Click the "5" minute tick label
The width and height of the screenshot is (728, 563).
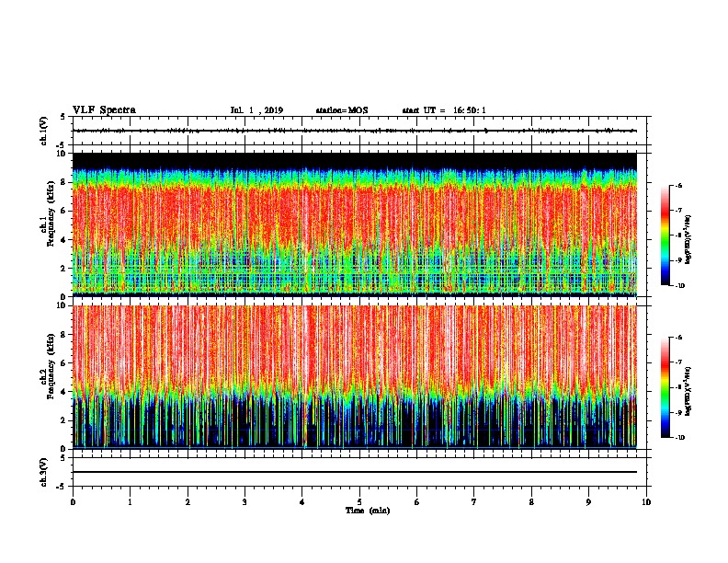359,502
